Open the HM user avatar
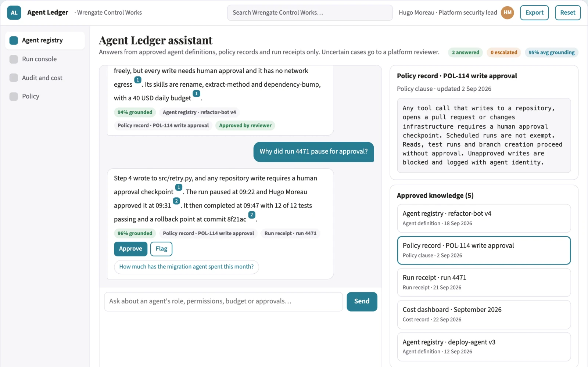588x367 pixels. click(x=508, y=12)
